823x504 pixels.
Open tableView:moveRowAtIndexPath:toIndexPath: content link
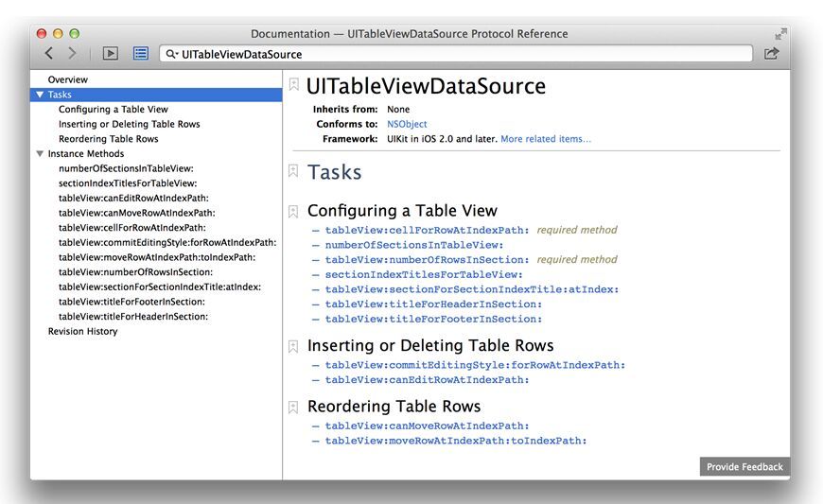point(456,441)
